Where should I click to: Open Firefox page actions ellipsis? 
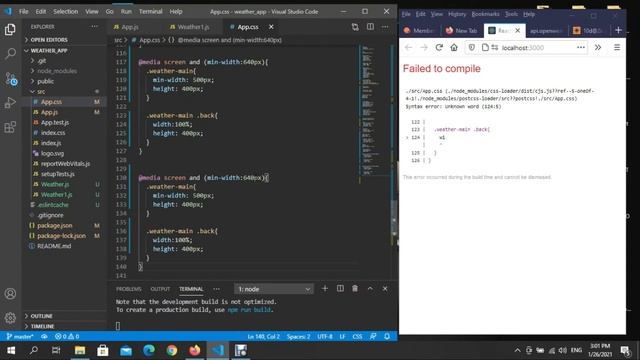[x=581, y=47]
